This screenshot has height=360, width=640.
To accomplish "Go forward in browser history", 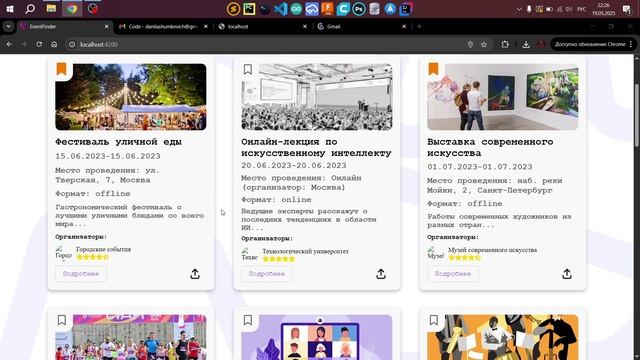I will tap(24, 44).
